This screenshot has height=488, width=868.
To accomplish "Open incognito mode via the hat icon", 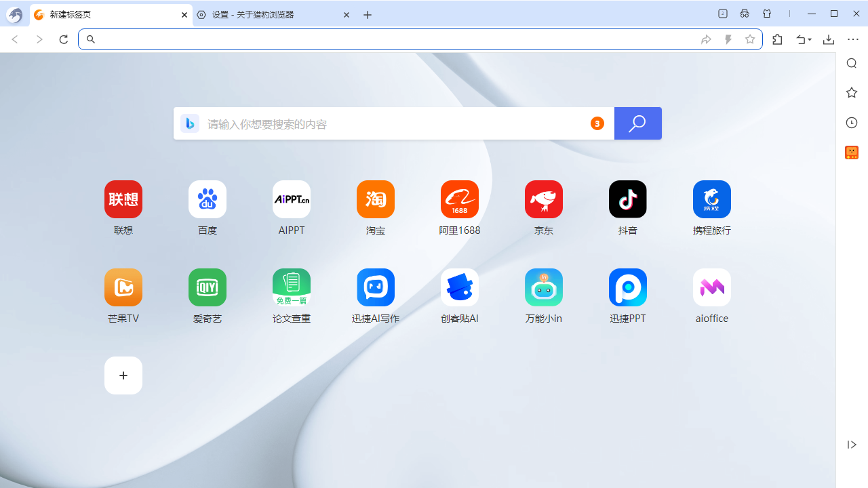I will [x=744, y=14].
